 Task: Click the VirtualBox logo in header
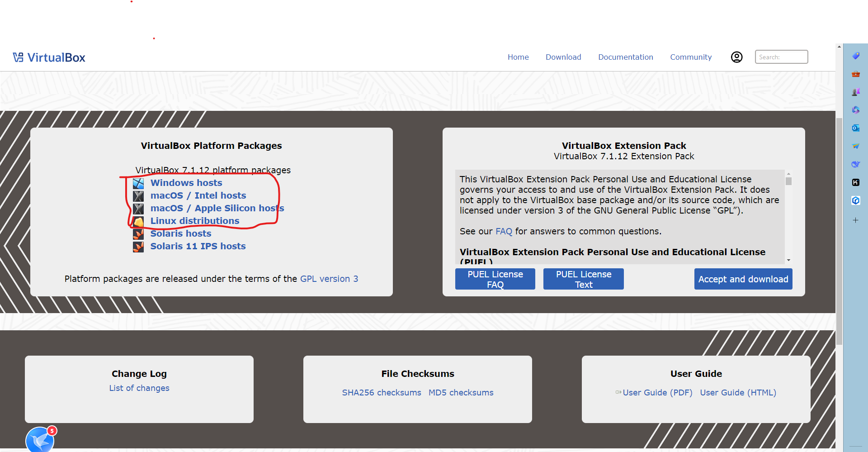[x=49, y=57]
